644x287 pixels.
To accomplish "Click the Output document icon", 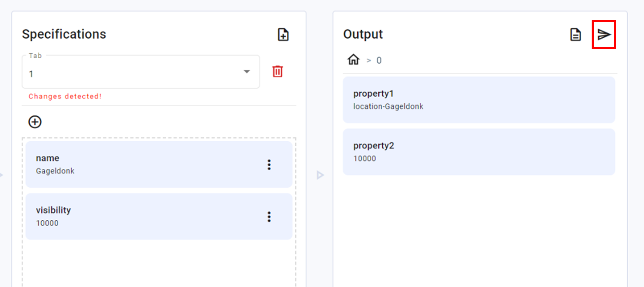I will (x=575, y=34).
